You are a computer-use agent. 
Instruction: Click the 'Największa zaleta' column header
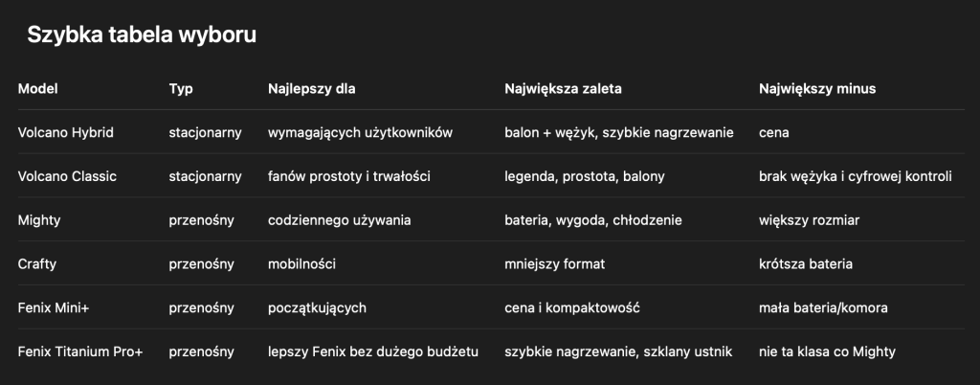pos(563,89)
